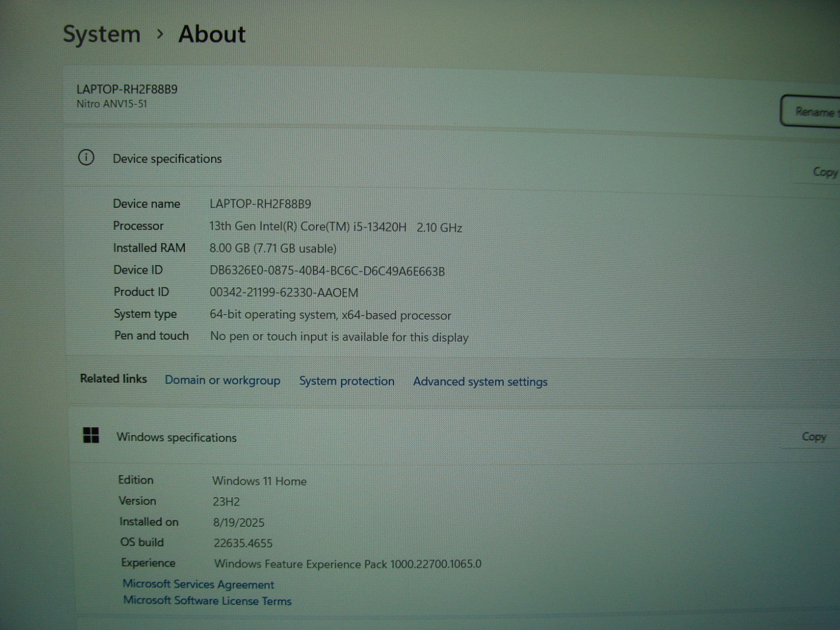Open Microsoft Software License Terms
The height and width of the screenshot is (630, 840).
[x=207, y=601]
